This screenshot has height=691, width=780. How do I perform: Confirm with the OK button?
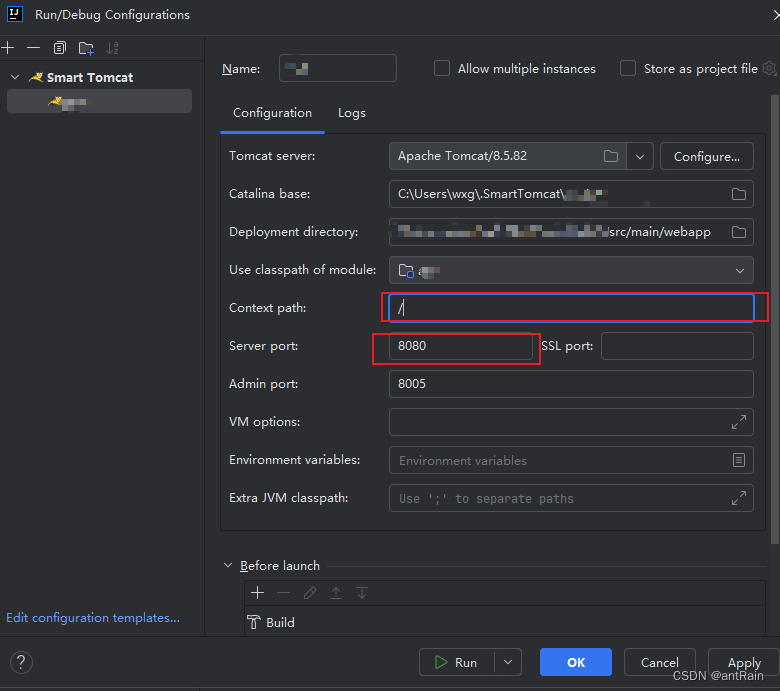[x=576, y=662]
